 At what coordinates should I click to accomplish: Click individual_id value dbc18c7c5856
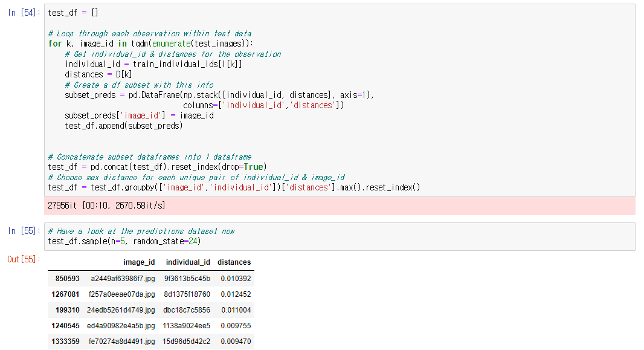(187, 309)
